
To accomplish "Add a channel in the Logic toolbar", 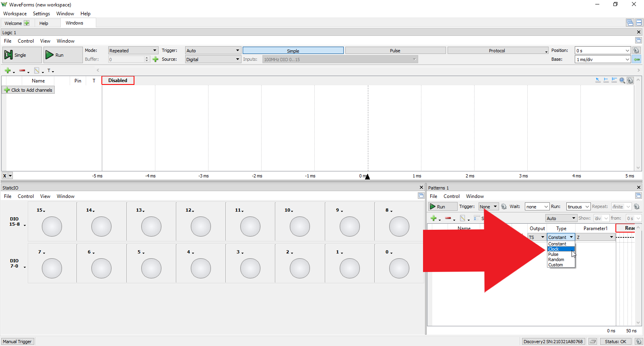I will pyautogui.click(x=8, y=71).
